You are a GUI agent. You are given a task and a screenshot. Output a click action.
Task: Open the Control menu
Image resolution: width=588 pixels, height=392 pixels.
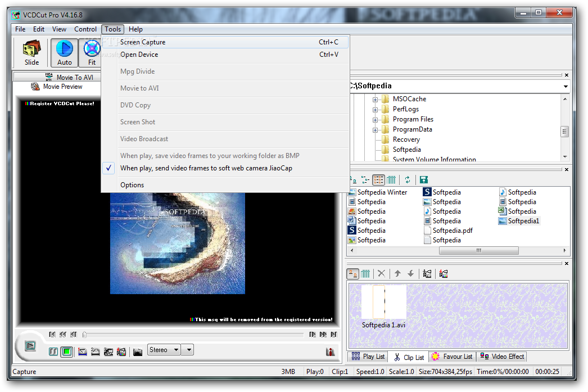click(x=85, y=29)
